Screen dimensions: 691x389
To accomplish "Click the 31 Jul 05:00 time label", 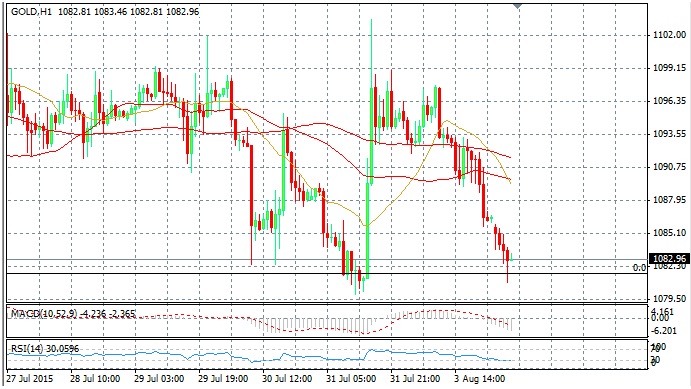I will [351, 379].
